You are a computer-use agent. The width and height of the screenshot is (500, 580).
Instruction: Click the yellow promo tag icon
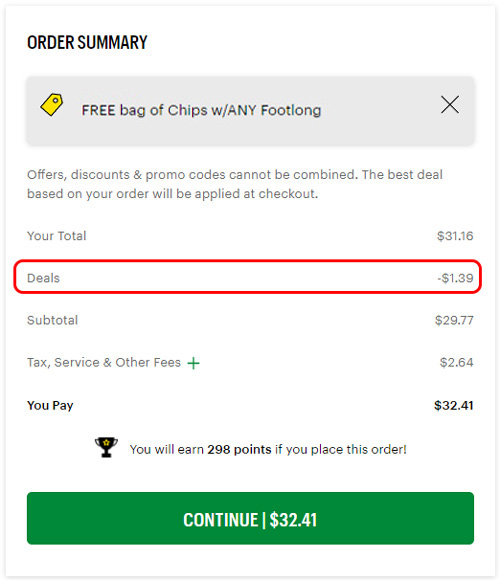click(x=51, y=105)
